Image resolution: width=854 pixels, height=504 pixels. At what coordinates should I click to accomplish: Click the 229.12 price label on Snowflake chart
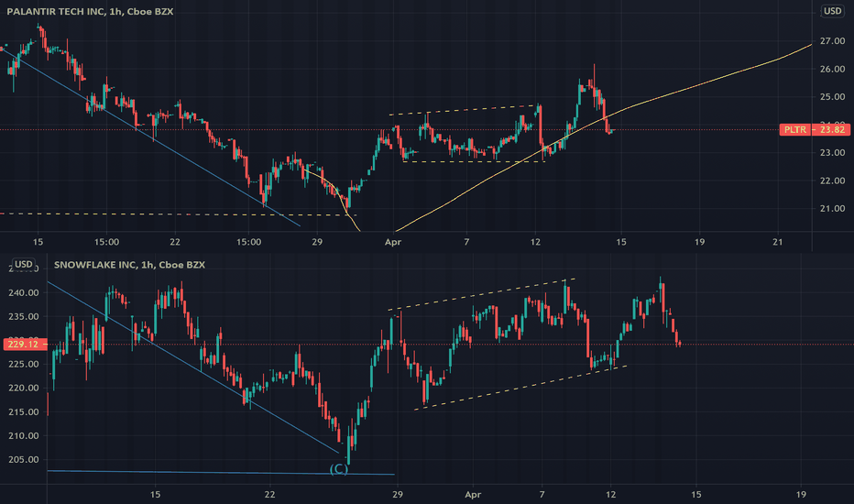25,345
